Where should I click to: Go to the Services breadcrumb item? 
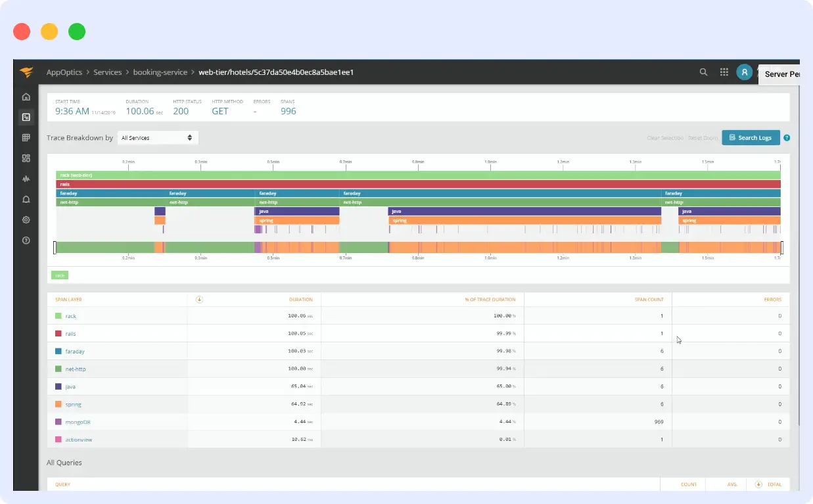point(107,72)
